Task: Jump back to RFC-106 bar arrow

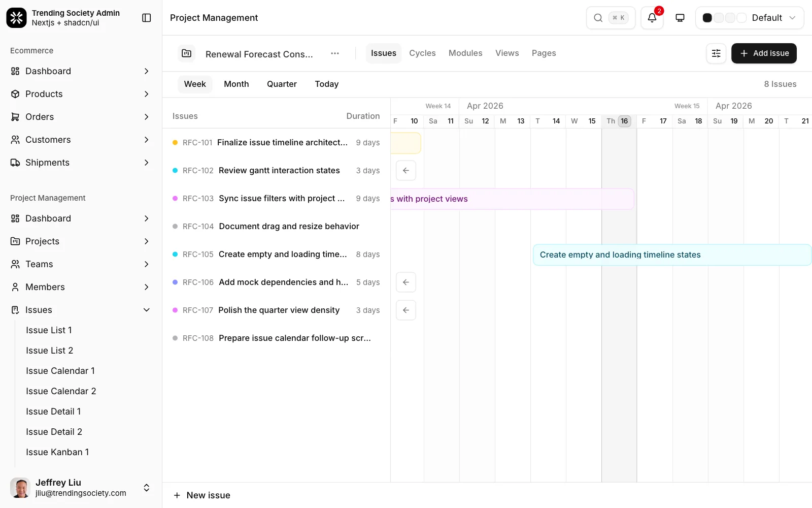Action: [406, 282]
